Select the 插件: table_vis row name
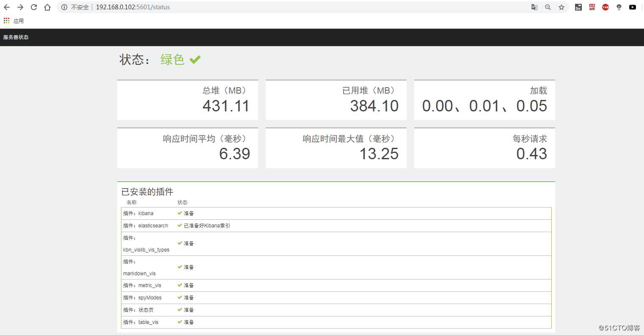644x335 pixels. pyautogui.click(x=141, y=322)
